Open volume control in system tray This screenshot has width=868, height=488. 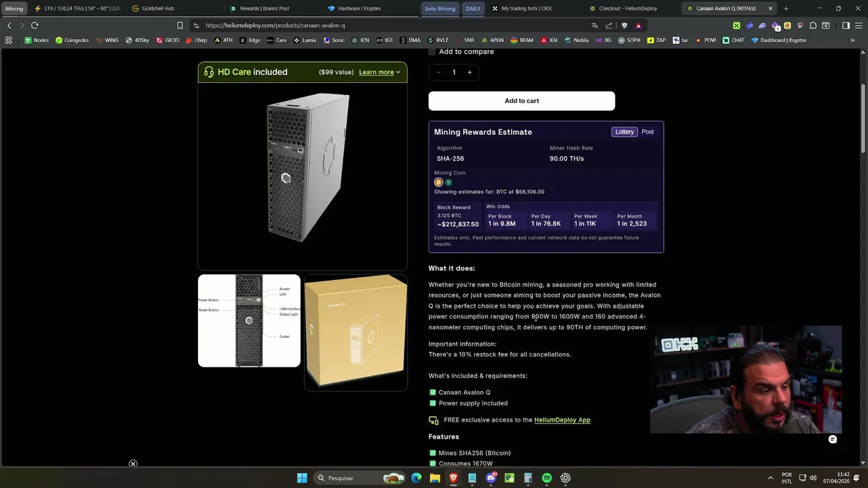pyautogui.click(x=813, y=478)
